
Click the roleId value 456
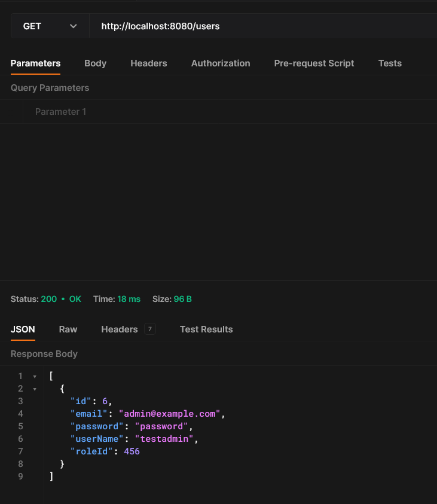132,451
